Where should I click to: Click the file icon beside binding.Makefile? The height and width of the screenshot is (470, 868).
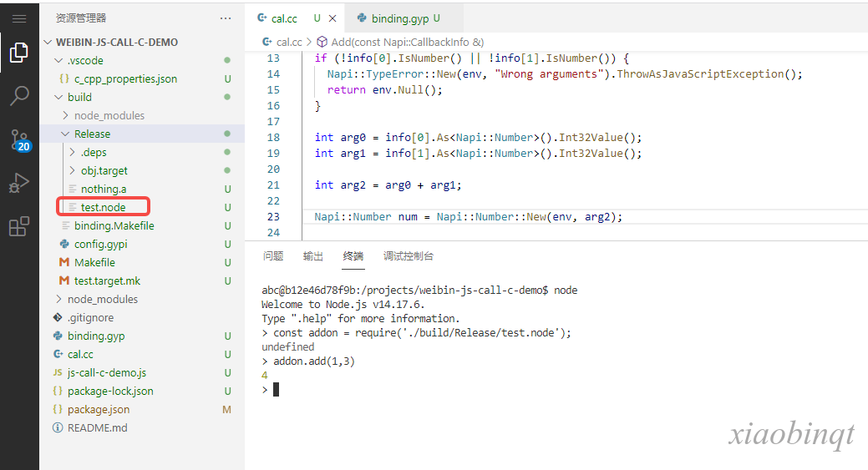point(65,225)
